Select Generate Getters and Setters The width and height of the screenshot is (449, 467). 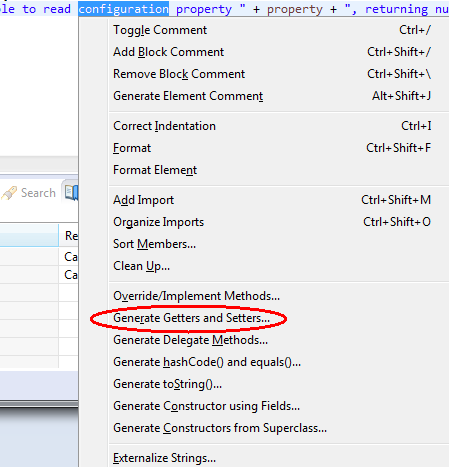[x=264, y=318]
